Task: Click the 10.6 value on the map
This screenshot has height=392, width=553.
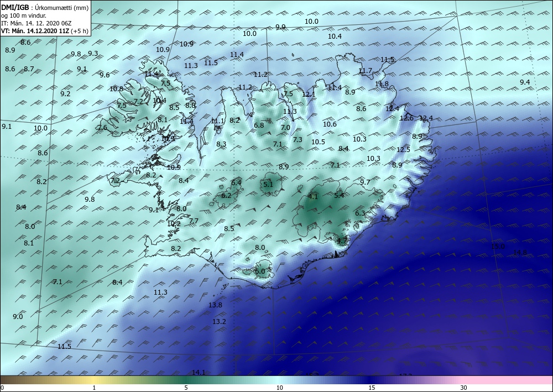Action: point(330,124)
